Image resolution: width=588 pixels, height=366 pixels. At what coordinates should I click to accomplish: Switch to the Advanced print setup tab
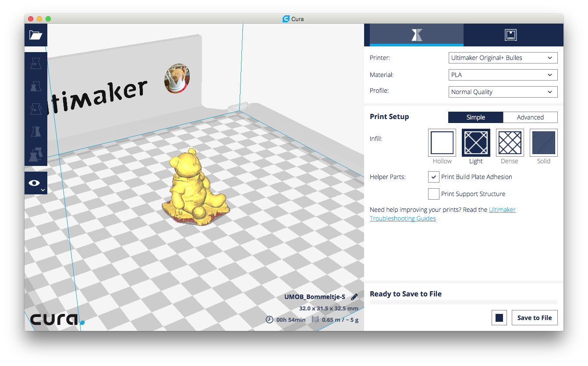click(530, 117)
